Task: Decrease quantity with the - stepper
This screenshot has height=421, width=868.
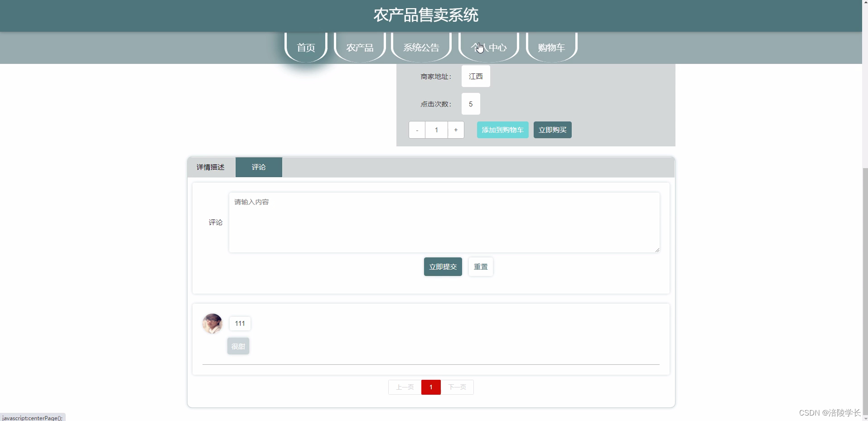Action: pyautogui.click(x=417, y=130)
